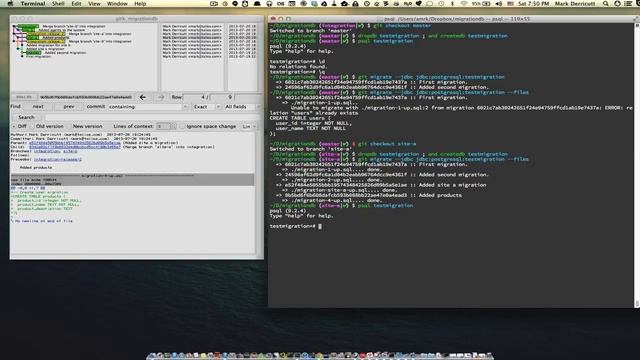Follow the Precedes tag link

coord(58,159)
